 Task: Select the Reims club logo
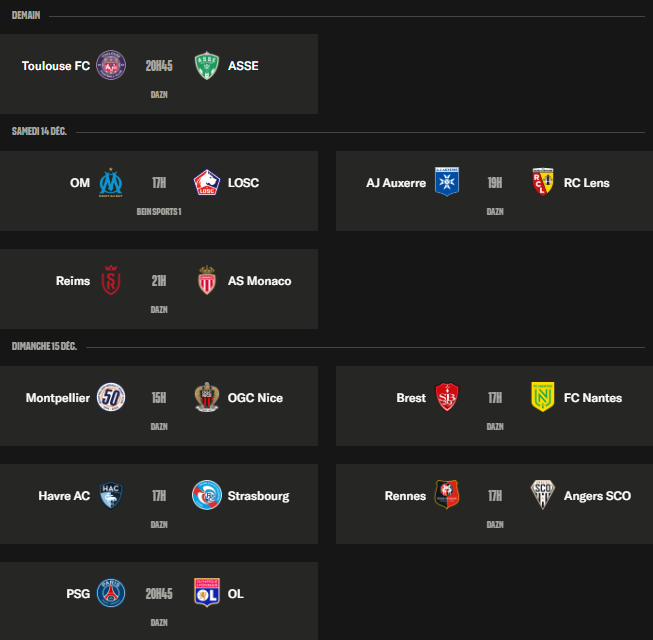111,280
